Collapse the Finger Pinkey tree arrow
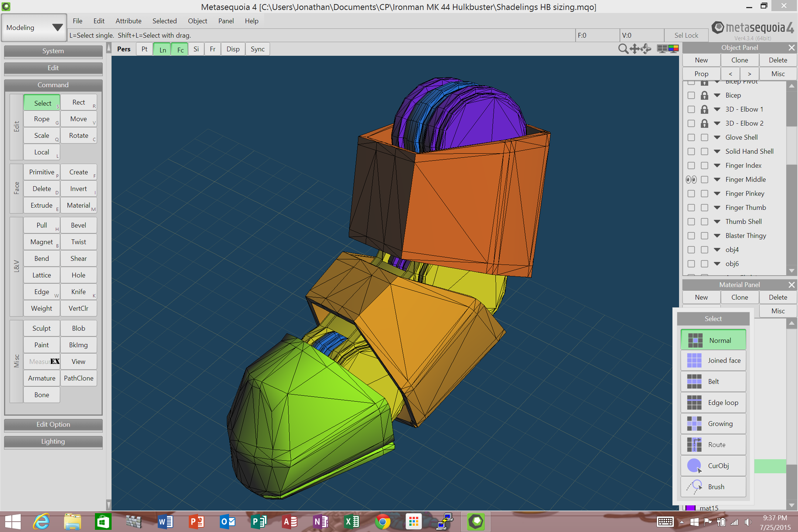The image size is (798, 532). pyautogui.click(x=717, y=194)
